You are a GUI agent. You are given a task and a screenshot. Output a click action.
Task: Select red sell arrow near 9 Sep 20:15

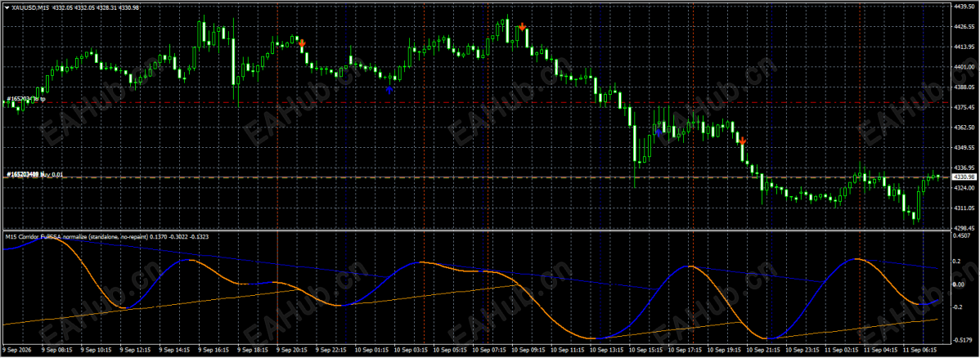(x=302, y=44)
